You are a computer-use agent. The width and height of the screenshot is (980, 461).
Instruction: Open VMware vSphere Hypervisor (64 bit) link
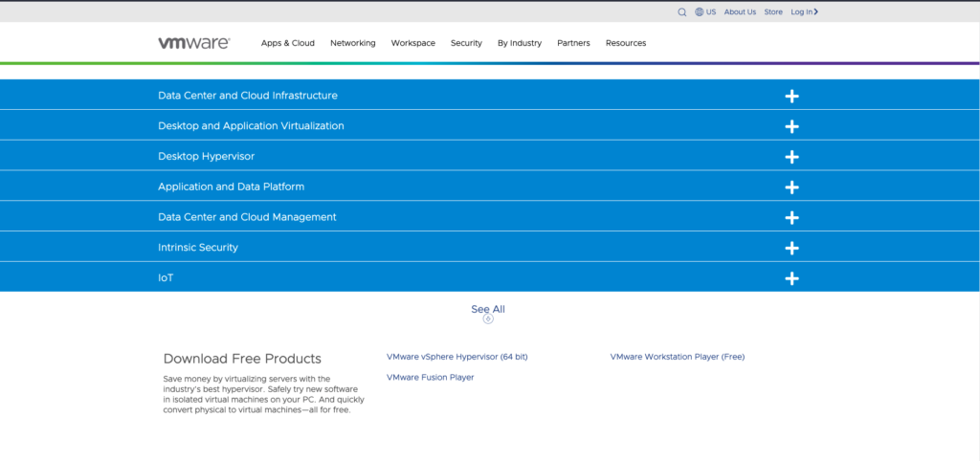click(x=457, y=357)
